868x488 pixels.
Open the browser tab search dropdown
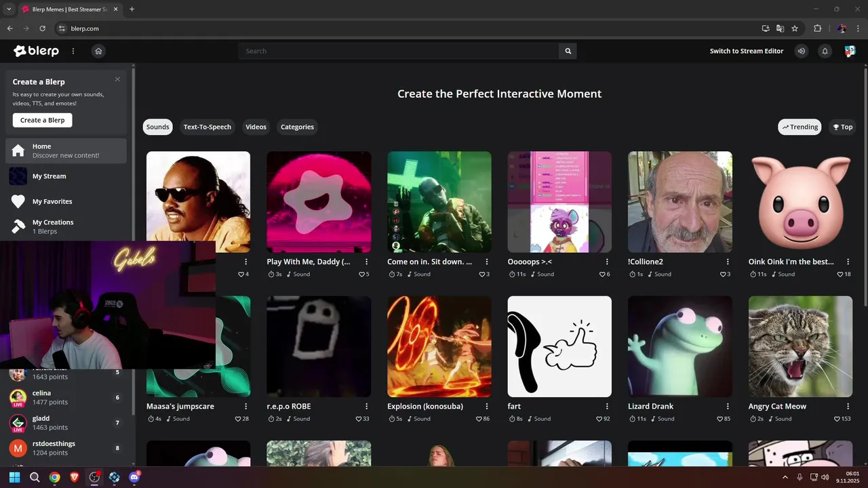point(9,9)
